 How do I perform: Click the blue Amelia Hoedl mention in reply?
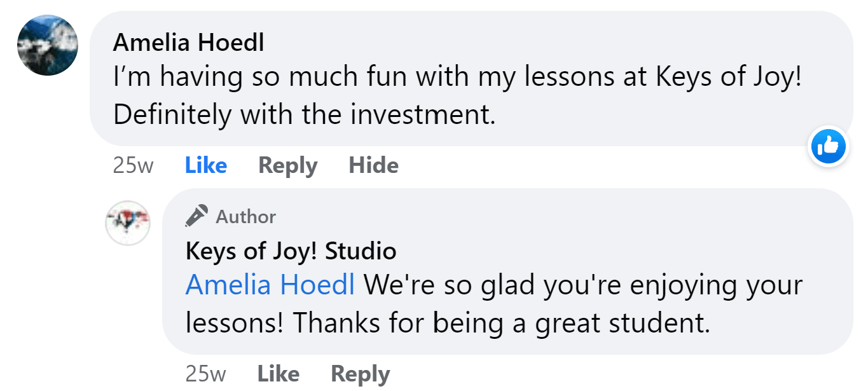pyautogui.click(x=270, y=285)
